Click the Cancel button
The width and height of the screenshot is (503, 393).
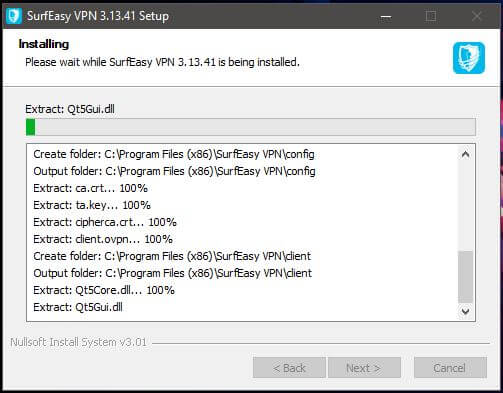(450, 368)
